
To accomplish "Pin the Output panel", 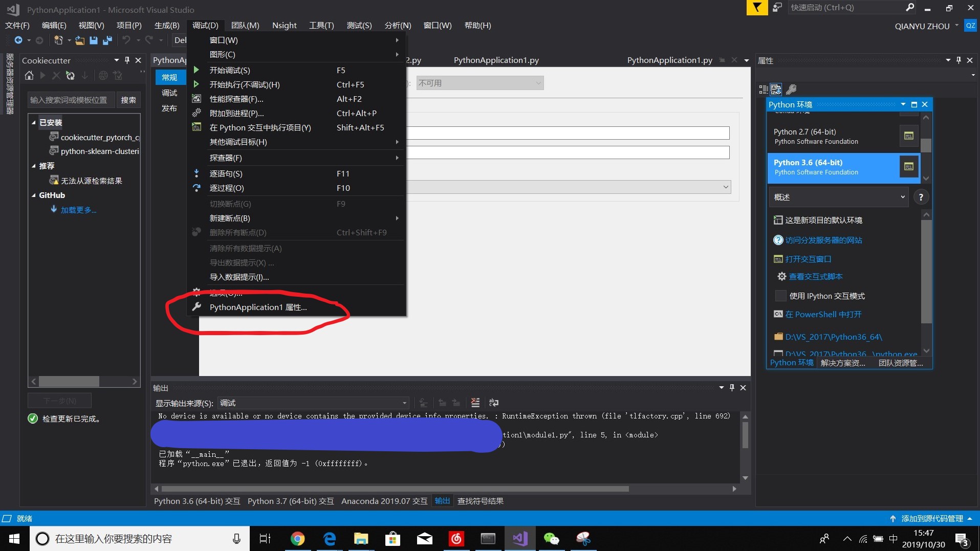I will click(x=732, y=388).
